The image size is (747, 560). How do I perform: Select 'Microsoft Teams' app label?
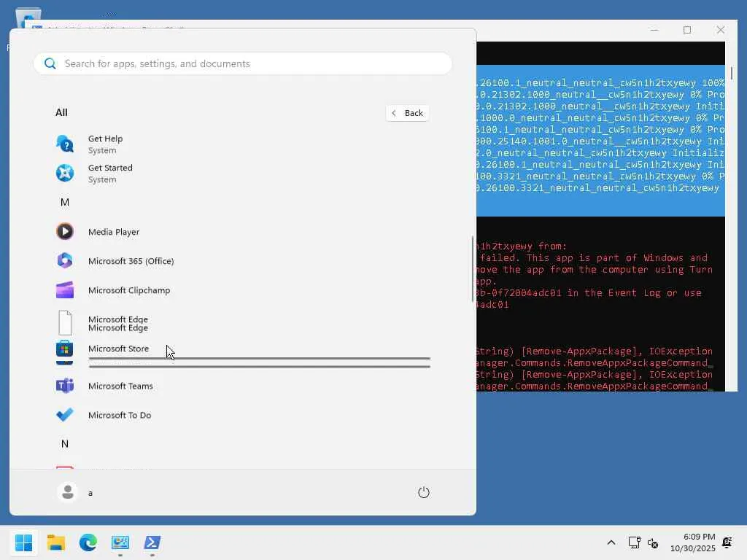[x=120, y=386]
